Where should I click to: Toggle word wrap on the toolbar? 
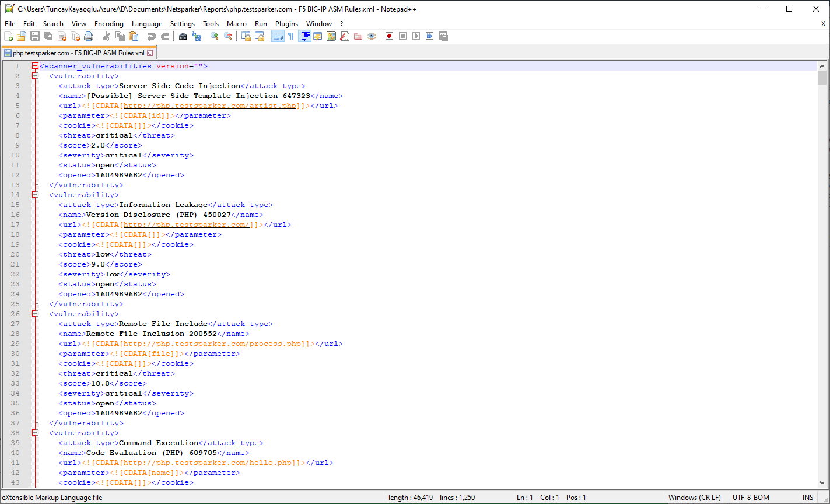[x=278, y=36]
